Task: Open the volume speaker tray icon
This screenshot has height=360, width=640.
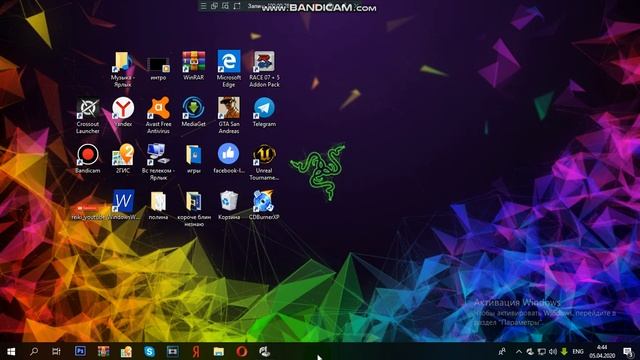Action: 553,351
